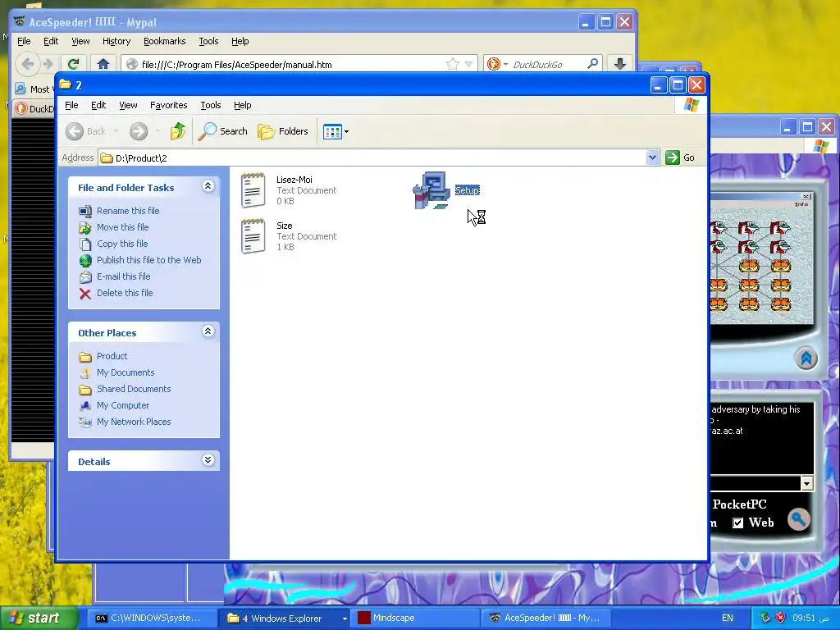
Task: Open Shared Documents in Other Places
Action: tap(134, 389)
